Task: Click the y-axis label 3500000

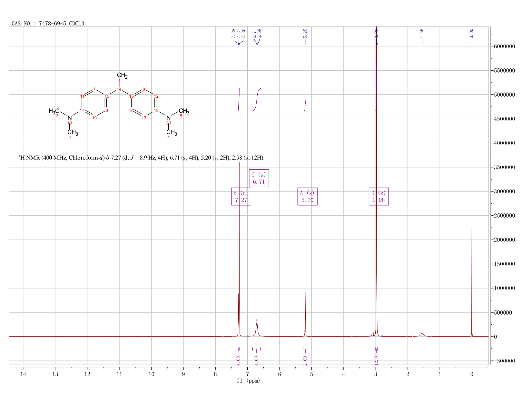Action: click(x=504, y=167)
